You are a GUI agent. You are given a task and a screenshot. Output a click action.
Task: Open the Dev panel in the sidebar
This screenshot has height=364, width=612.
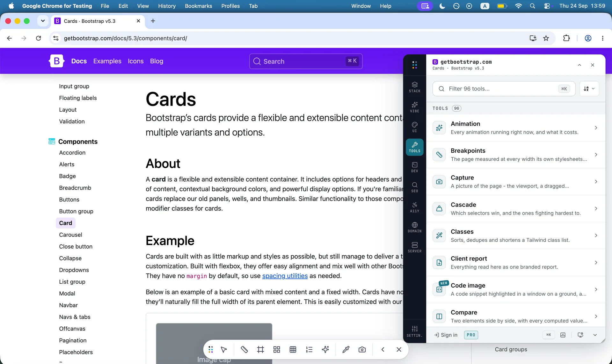coord(414,167)
